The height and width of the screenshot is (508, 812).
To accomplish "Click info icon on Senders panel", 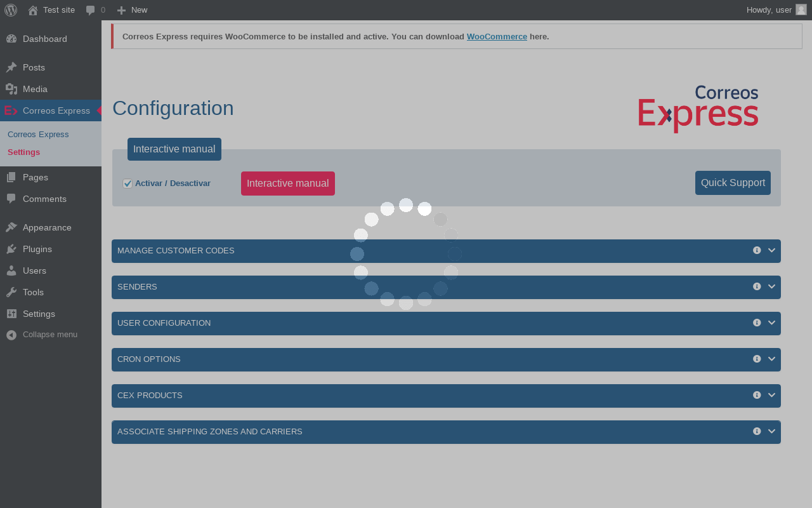I will (757, 286).
